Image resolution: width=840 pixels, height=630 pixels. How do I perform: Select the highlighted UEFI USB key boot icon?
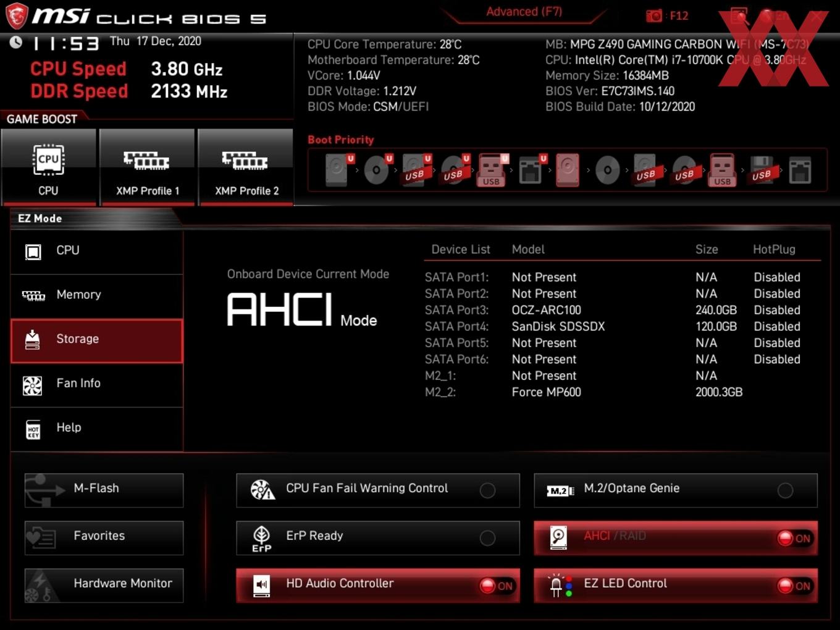pos(492,170)
